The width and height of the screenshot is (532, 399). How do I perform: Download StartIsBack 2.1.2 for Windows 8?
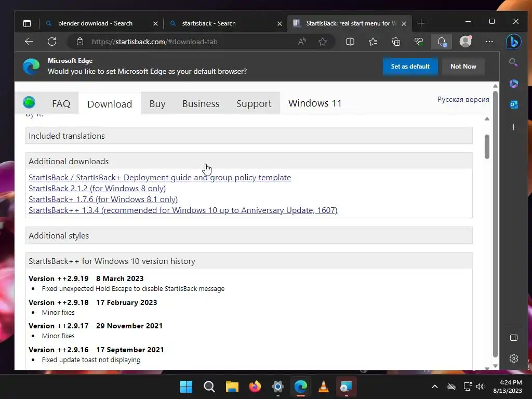click(x=97, y=188)
